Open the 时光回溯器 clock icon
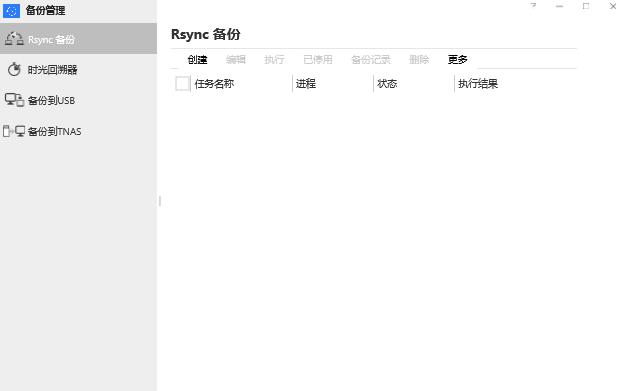 point(14,70)
